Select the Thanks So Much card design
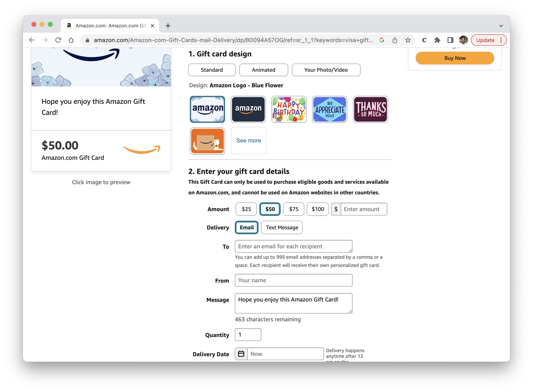Image resolution: width=533 pixels, height=392 pixels. pyautogui.click(x=370, y=109)
